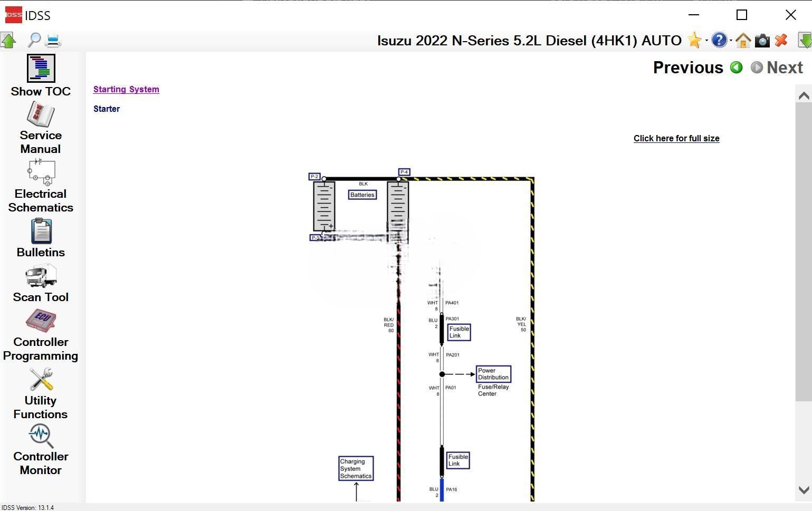Click the camera screenshot icon
Image resolution: width=812 pixels, height=511 pixels.
point(762,41)
